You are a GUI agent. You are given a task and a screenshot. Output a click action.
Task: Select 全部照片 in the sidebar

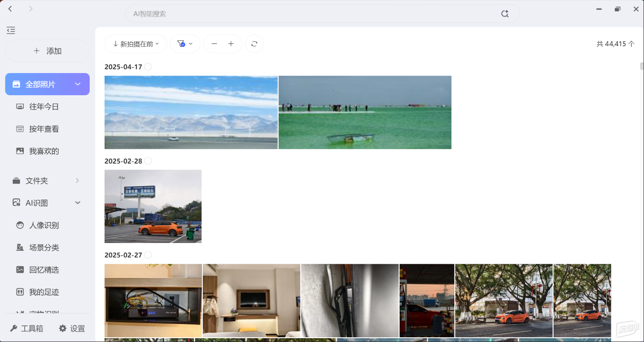tap(47, 84)
